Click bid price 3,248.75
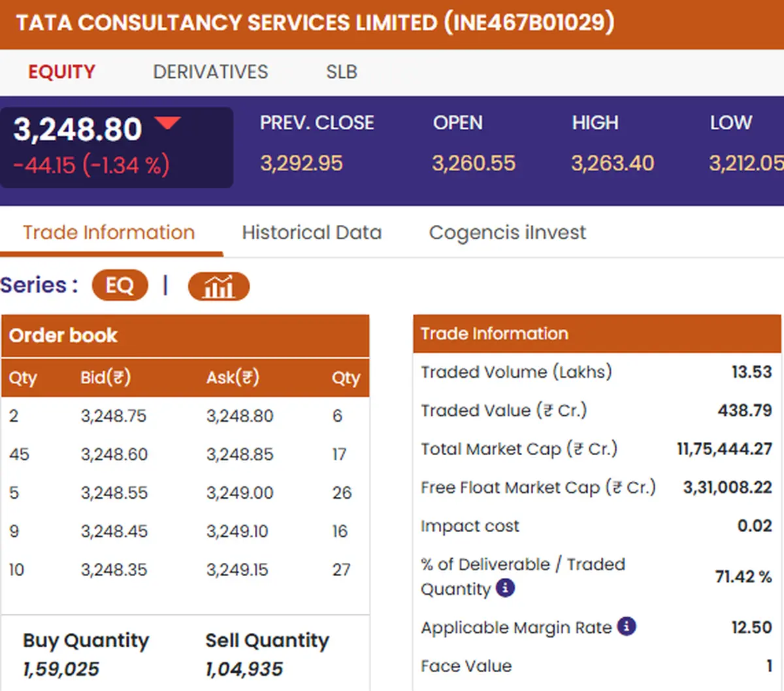Image resolution: width=784 pixels, height=691 pixels. click(x=114, y=416)
